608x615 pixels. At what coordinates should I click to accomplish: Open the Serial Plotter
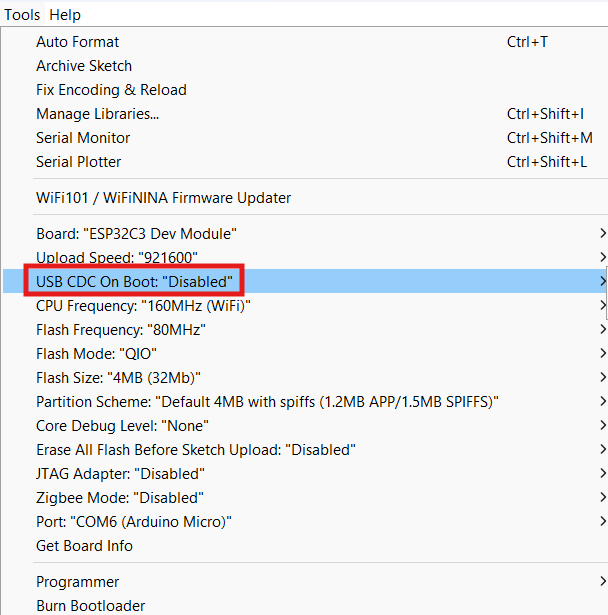click(x=79, y=162)
